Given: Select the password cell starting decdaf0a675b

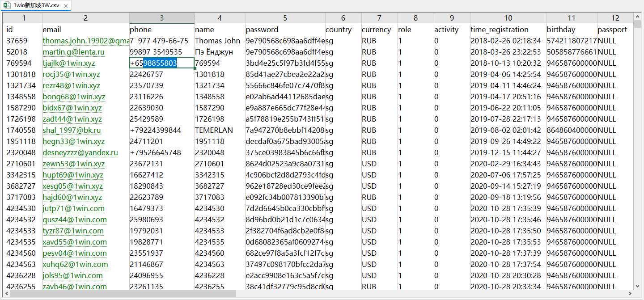Looking at the screenshot, I should (x=285, y=141).
